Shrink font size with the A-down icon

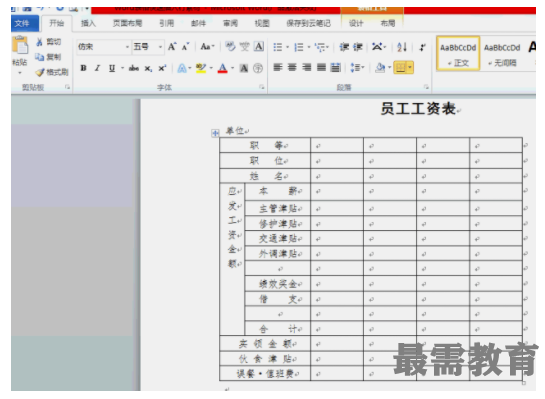186,47
